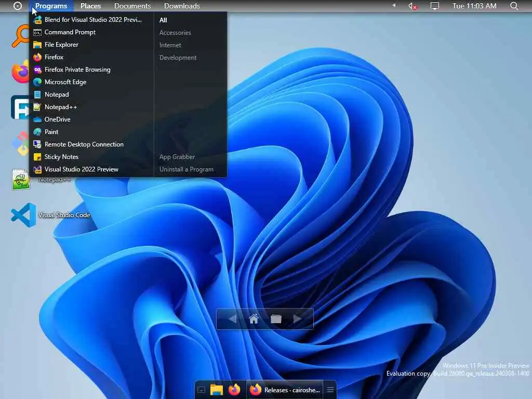The height and width of the screenshot is (399, 532).
Task: Click the Blend for Visual Studio icon
Action: tap(37, 20)
